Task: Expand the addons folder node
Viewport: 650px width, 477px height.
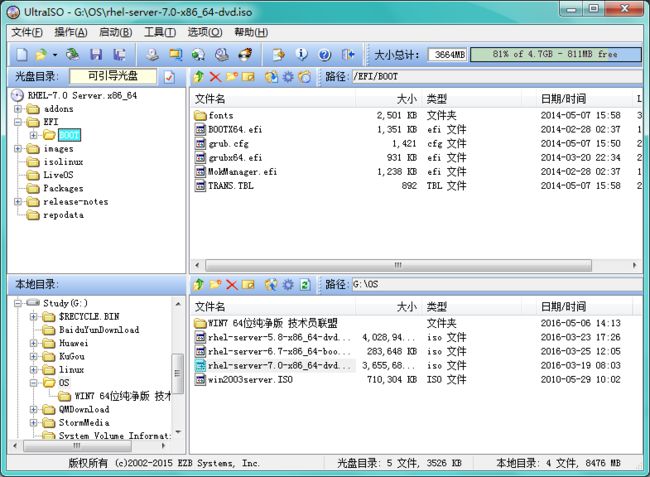Action: click(18, 109)
